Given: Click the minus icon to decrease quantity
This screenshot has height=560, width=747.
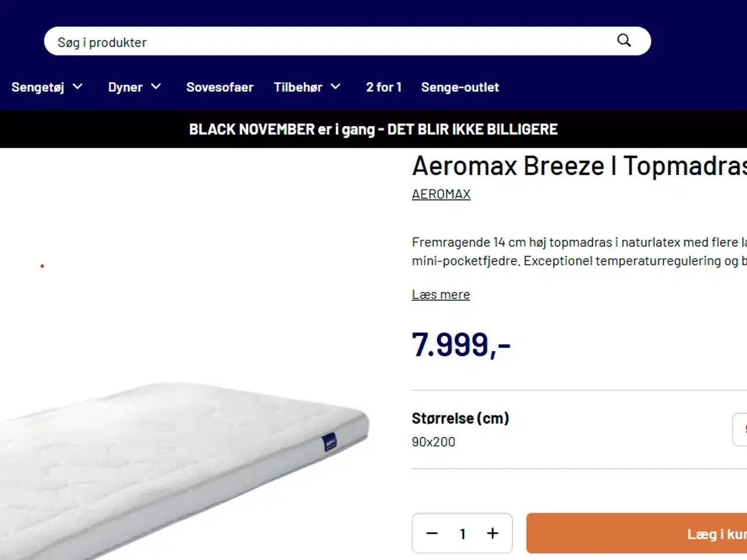Looking at the screenshot, I should (432, 533).
